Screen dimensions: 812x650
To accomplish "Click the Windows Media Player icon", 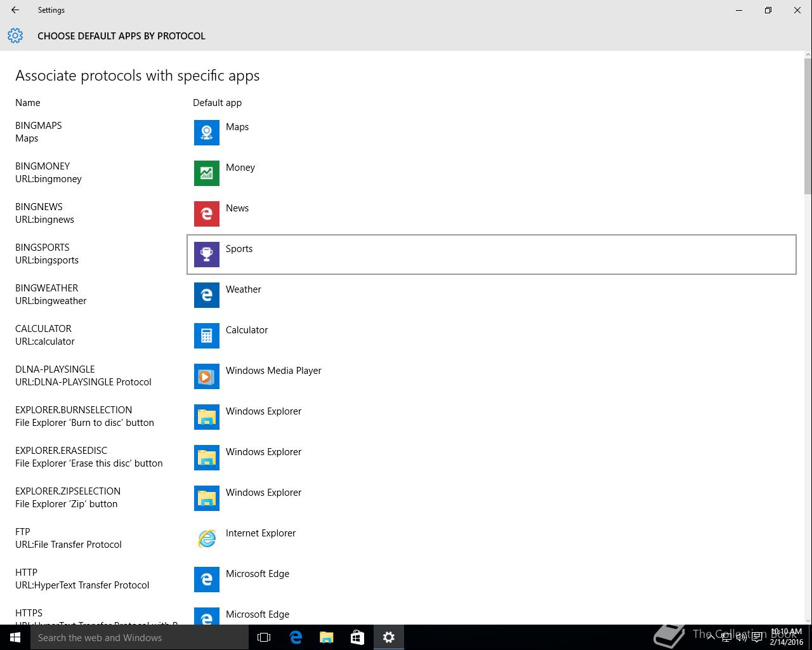I will click(x=207, y=376).
